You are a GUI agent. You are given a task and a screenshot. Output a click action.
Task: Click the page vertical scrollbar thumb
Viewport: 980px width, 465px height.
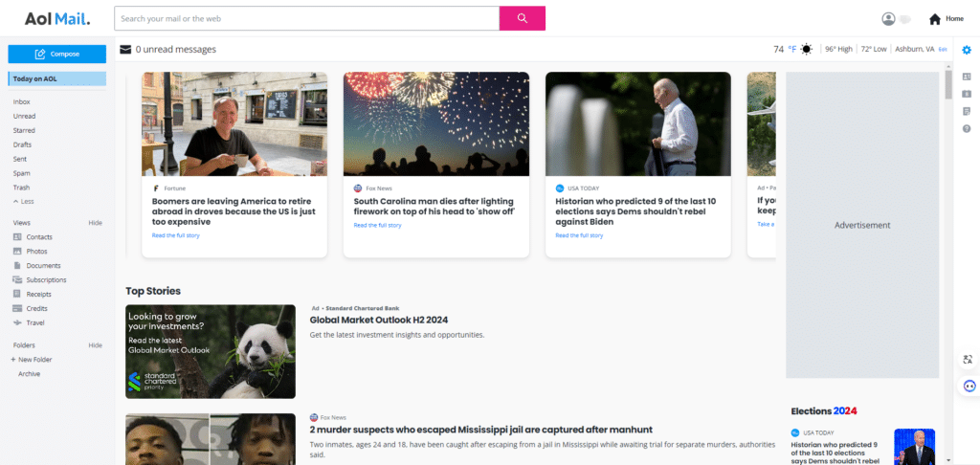[948, 85]
